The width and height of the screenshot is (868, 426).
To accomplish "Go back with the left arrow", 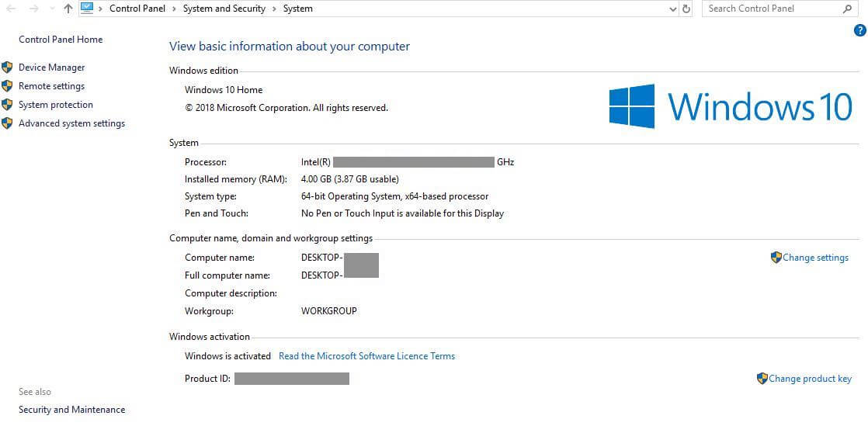I will 11,9.
